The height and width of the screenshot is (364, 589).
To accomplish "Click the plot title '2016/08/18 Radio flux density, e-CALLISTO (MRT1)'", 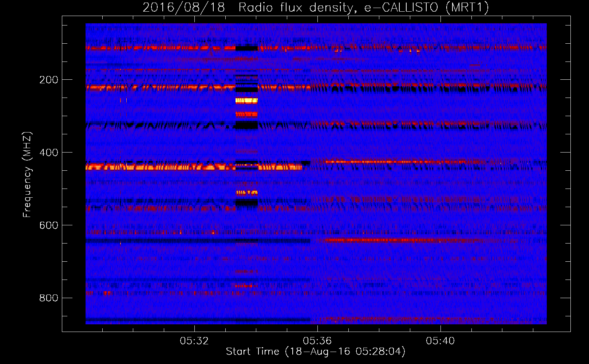I will [x=316, y=8].
